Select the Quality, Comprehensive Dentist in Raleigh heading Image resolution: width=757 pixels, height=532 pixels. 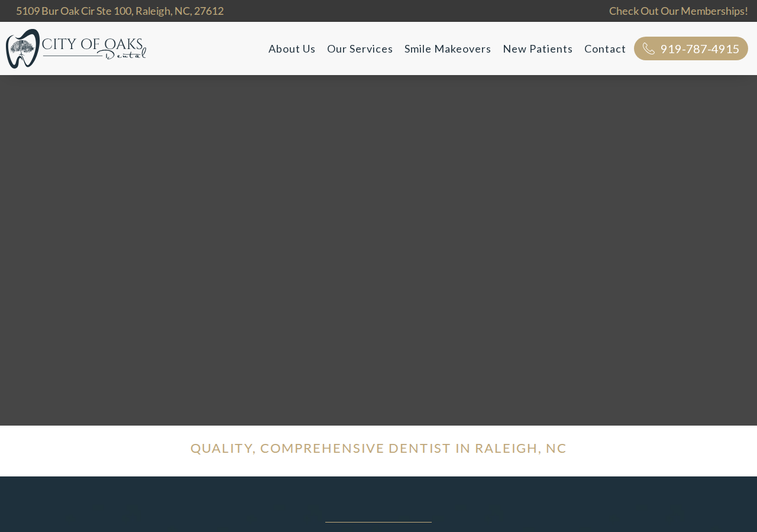coord(378,448)
